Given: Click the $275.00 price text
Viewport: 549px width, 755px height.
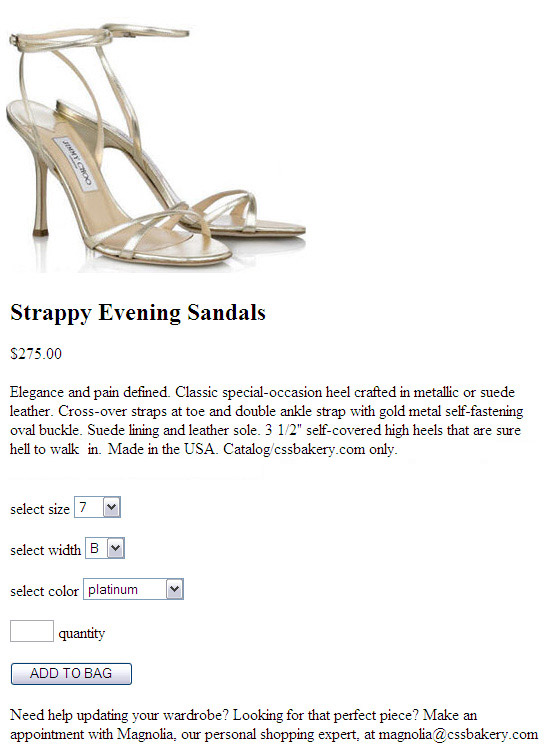Looking at the screenshot, I should pos(36,354).
